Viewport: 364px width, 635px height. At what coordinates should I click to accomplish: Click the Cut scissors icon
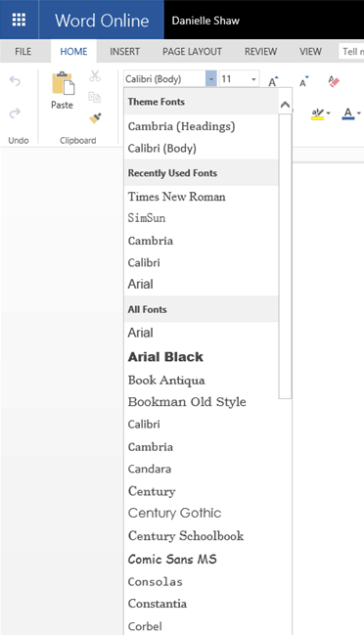95,75
